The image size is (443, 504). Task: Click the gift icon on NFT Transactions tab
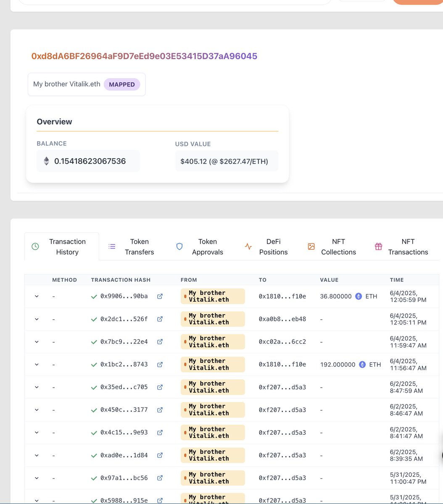[x=378, y=247]
